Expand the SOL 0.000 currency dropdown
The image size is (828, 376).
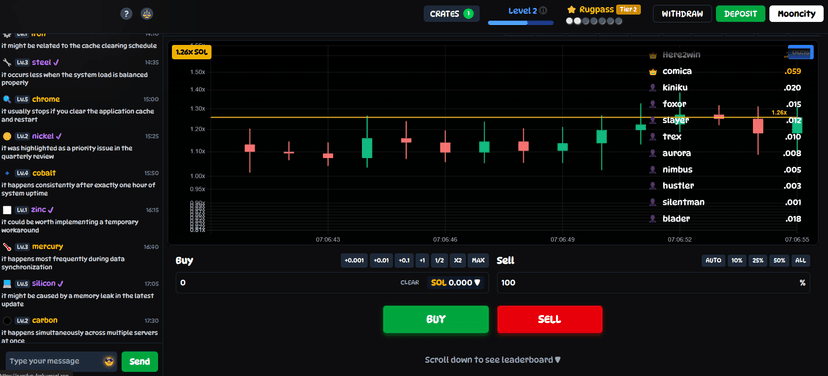(x=456, y=283)
